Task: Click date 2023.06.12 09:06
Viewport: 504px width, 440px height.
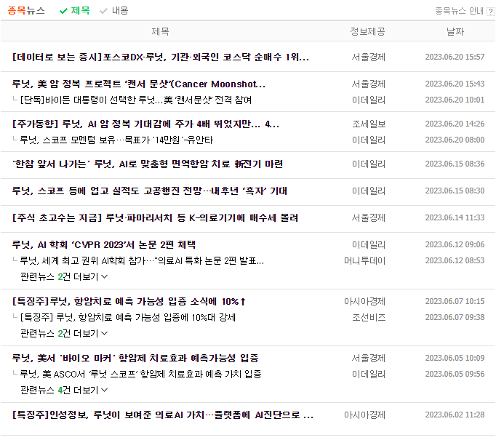Action: coord(455,244)
